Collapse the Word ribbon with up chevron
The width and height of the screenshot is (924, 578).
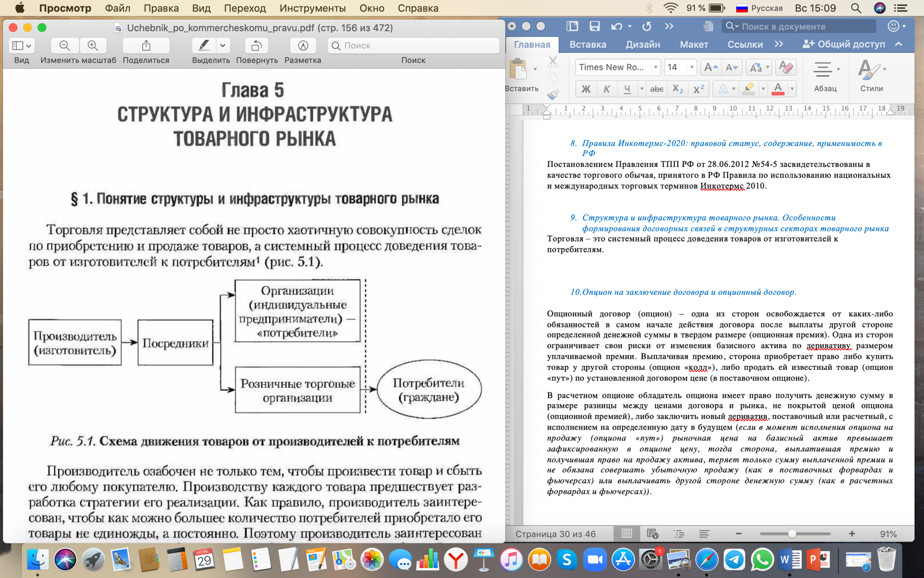(899, 44)
